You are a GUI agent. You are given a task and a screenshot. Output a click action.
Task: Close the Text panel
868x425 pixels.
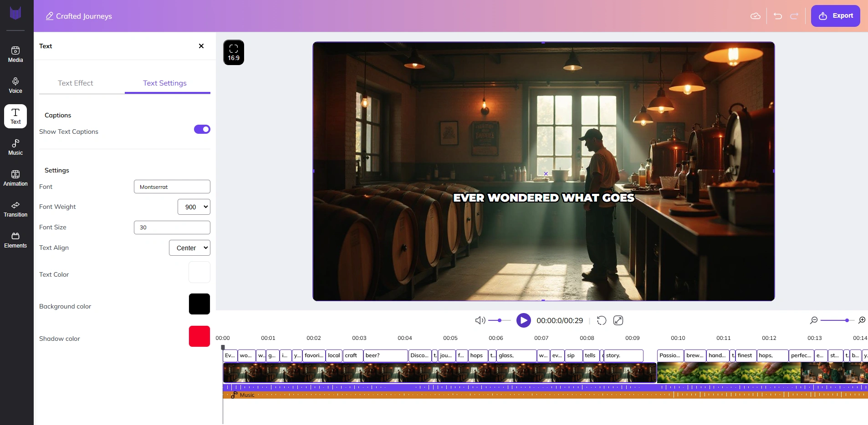pos(201,46)
